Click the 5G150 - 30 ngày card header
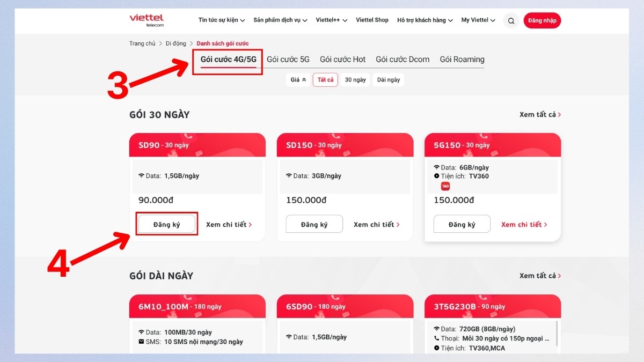The image size is (644, 362). tap(493, 145)
